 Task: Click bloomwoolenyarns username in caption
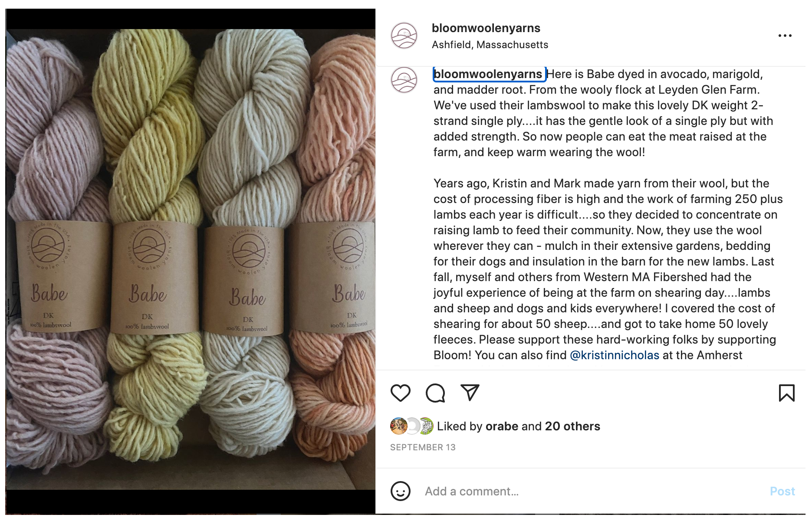point(488,74)
